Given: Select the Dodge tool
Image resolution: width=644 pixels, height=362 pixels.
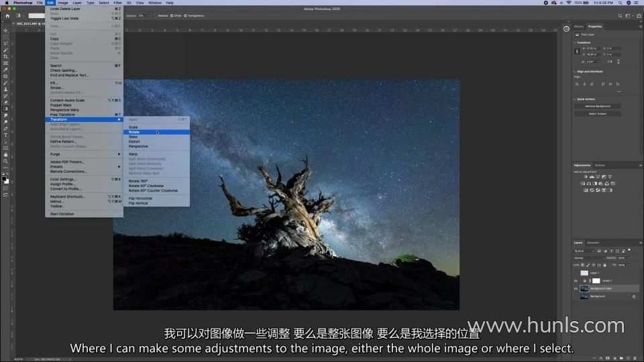Looking at the screenshot, I should [x=6, y=122].
